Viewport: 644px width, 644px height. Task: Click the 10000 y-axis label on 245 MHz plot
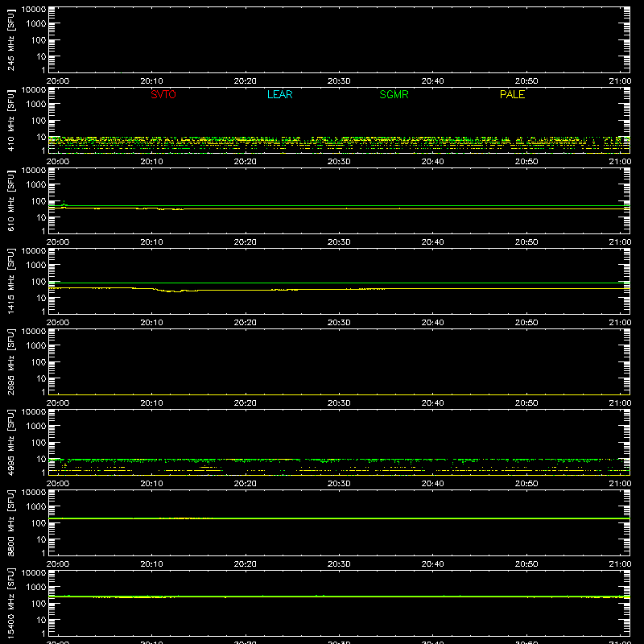pyautogui.click(x=34, y=10)
